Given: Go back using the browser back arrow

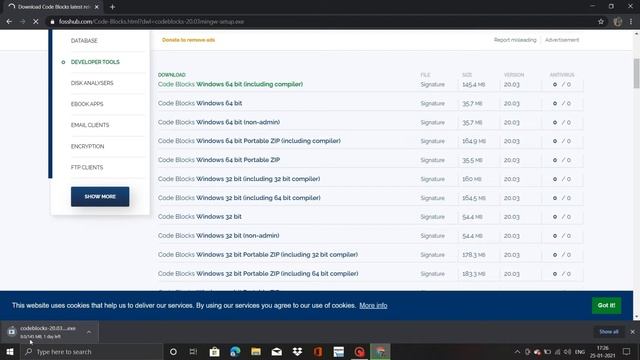Looking at the screenshot, I should pyautogui.click(x=9, y=22).
